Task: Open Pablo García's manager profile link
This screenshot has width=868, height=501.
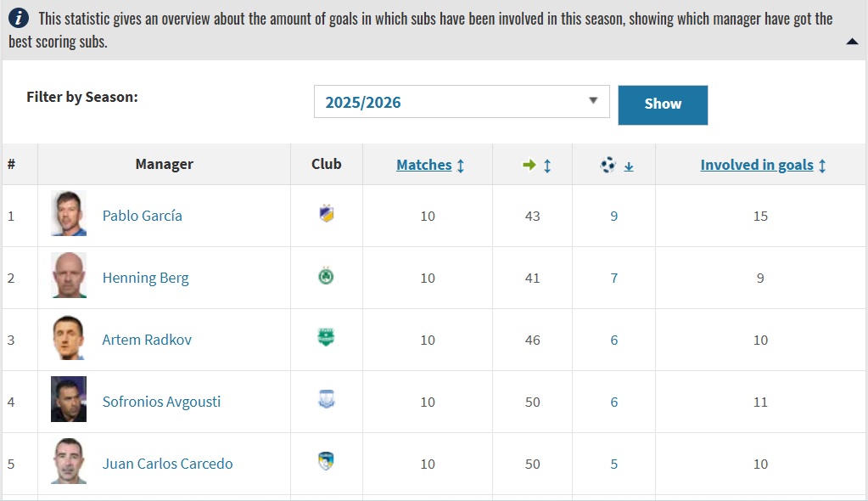Action: (143, 216)
